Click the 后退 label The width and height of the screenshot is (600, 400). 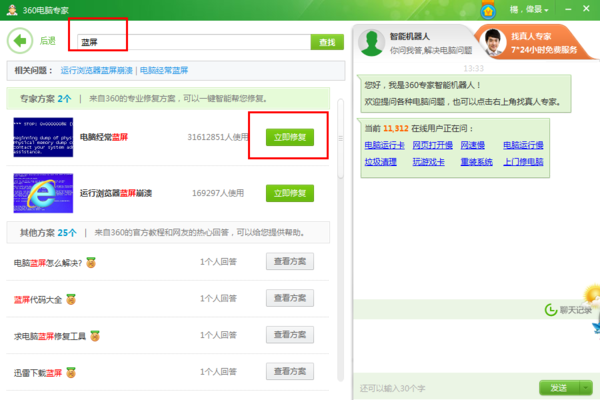pyautogui.click(x=48, y=41)
